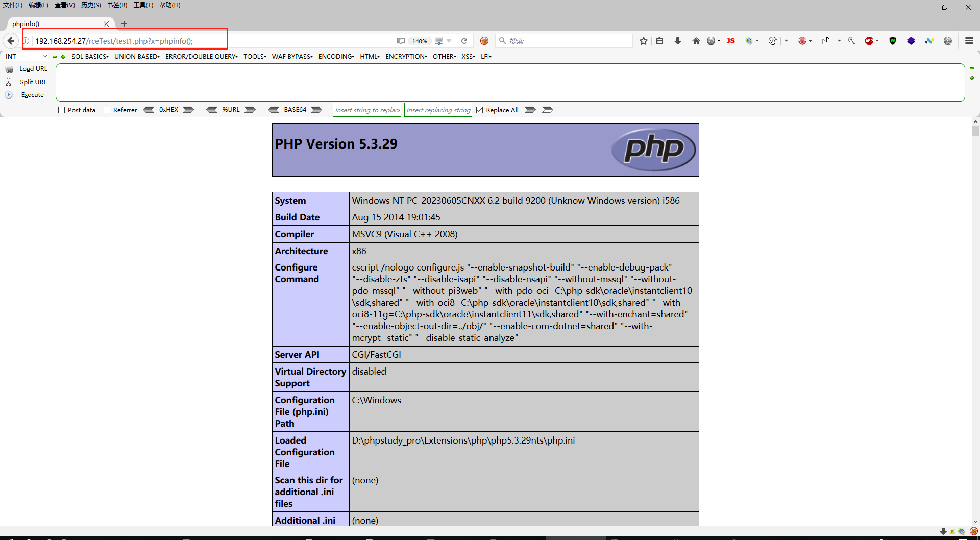Screen dimensions: 980x540
Task: Reload the page with the refresh icon
Action: click(464, 41)
